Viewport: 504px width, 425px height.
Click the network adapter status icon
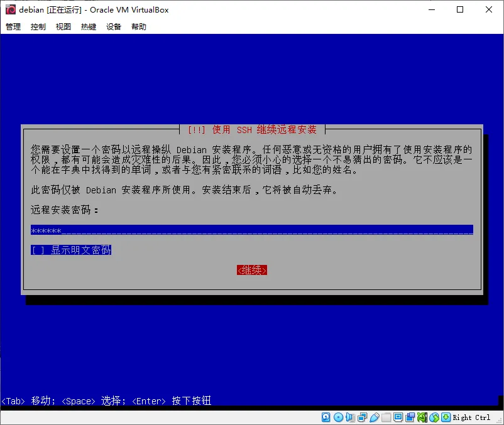(362, 417)
